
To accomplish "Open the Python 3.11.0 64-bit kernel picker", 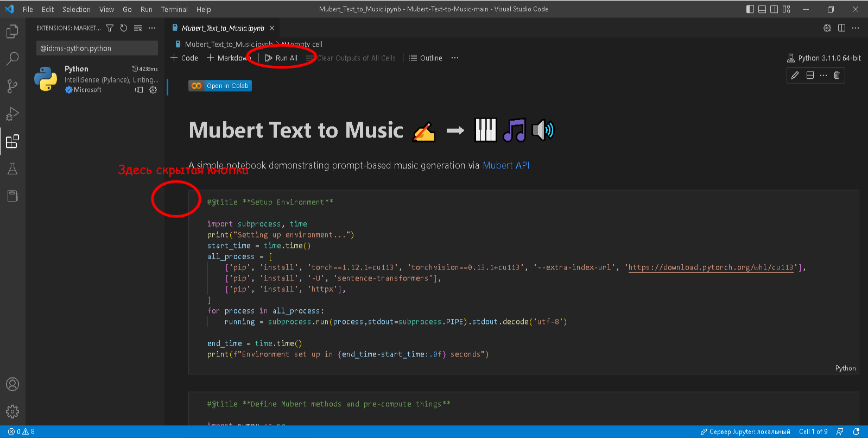I will point(824,58).
